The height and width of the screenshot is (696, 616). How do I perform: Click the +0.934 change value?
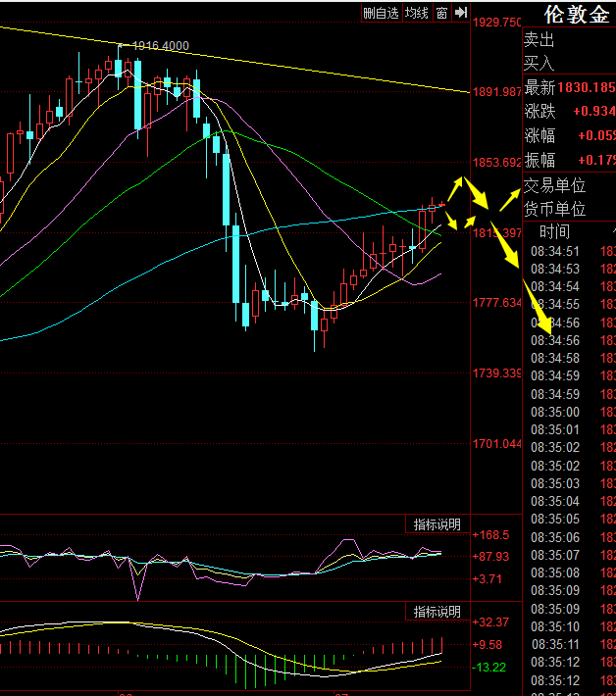594,111
